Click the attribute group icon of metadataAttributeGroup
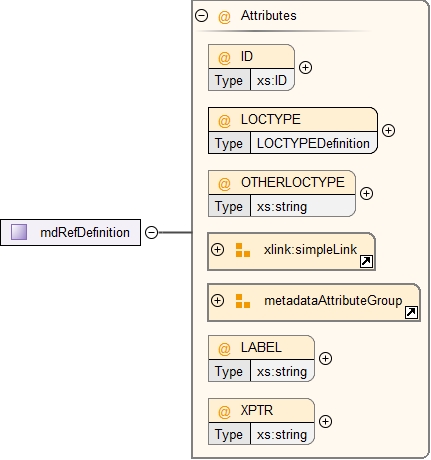The width and height of the screenshot is (431, 460). point(243,301)
